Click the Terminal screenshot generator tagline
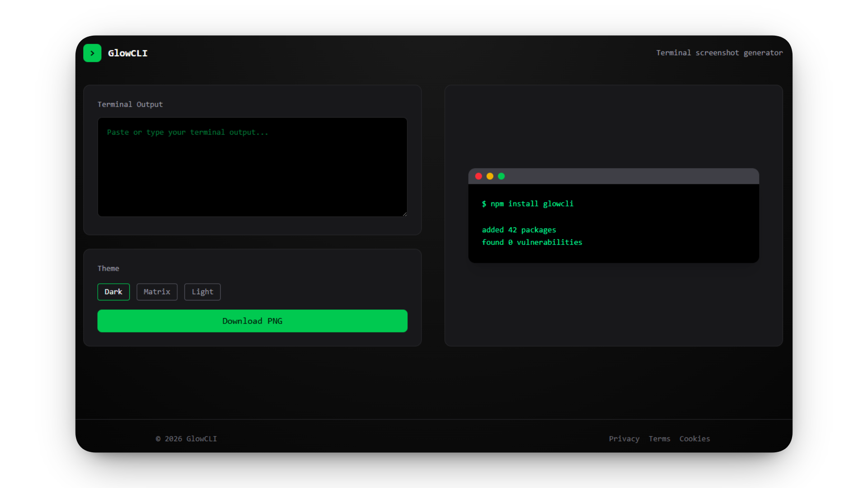Screen dimensions: 868x488 point(719,53)
